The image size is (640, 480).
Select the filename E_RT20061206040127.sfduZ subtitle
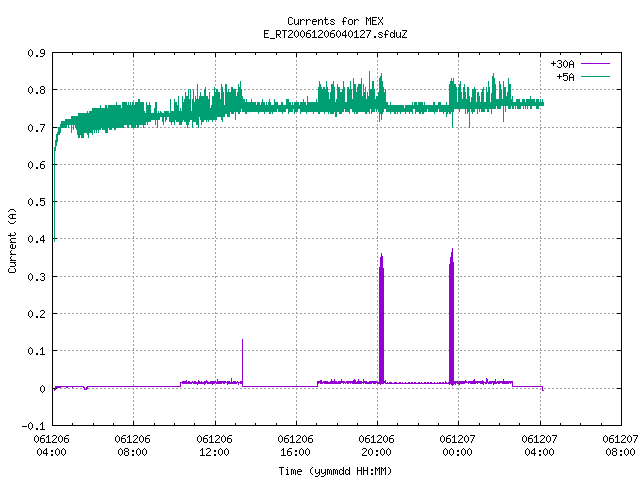pyautogui.click(x=335, y=34)
